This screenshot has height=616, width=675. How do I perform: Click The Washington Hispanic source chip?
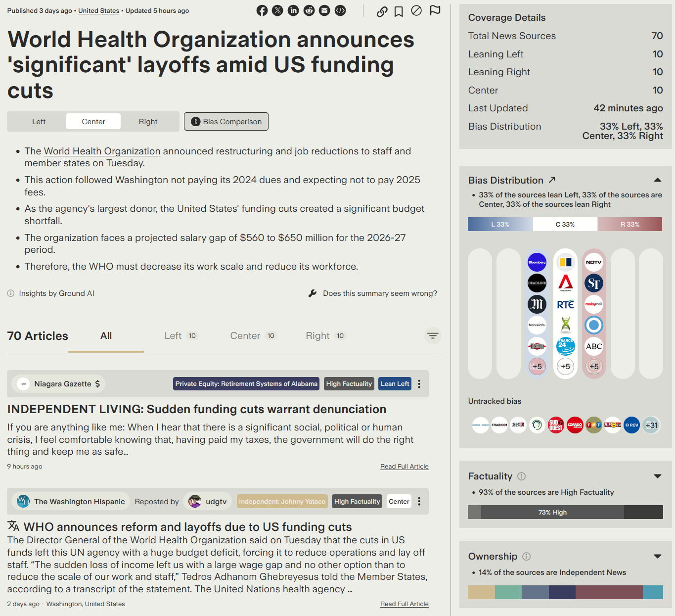pos(71,501)
